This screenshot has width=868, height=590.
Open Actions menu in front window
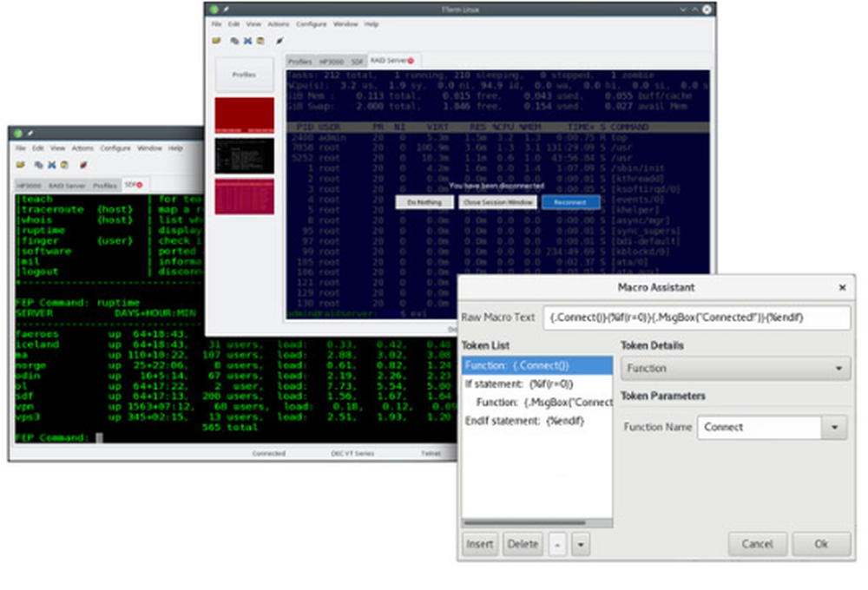279,24
